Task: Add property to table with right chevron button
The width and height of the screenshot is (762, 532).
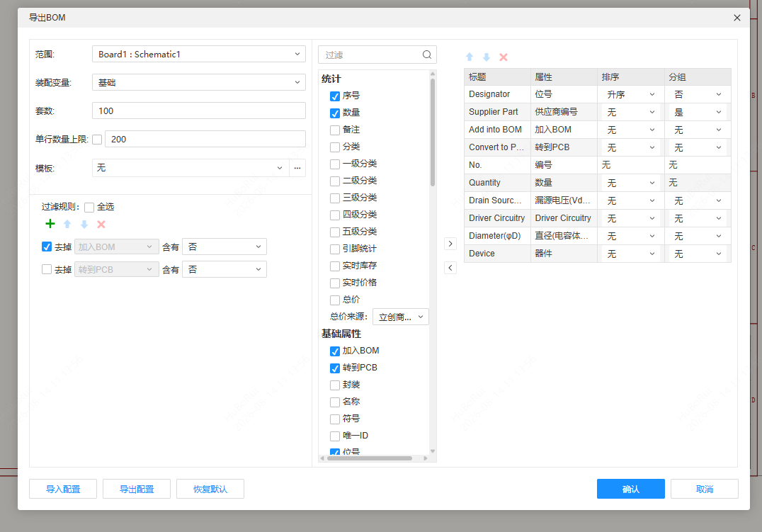Action: click(x=450, y=244)
